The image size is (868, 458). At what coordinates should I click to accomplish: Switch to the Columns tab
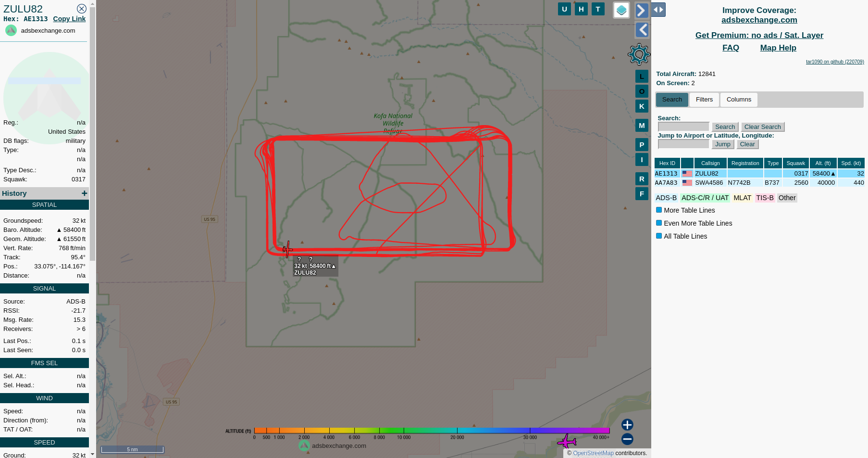(x=739, y=100)
